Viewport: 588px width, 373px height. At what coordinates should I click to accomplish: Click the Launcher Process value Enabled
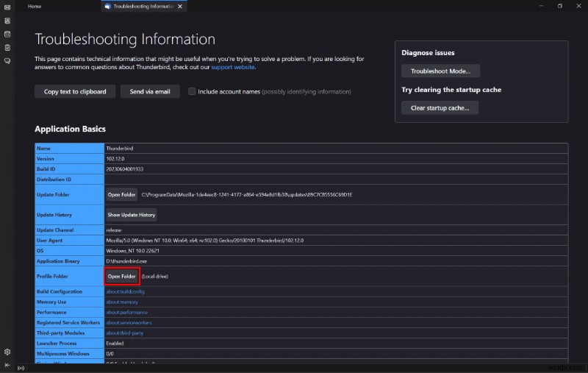pos(115,344)
